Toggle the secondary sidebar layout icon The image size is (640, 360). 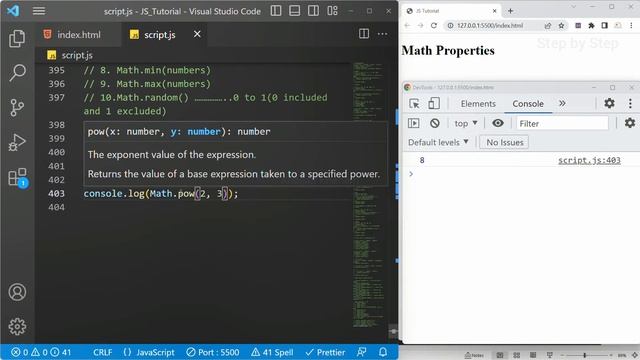tap(313, 11)
